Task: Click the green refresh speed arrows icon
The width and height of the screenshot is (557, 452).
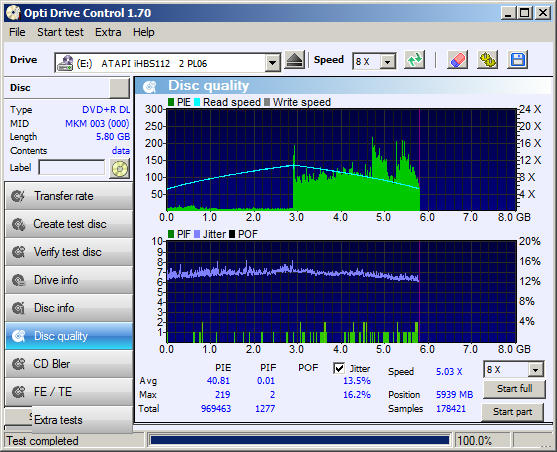Action: (x=415, y=60)
